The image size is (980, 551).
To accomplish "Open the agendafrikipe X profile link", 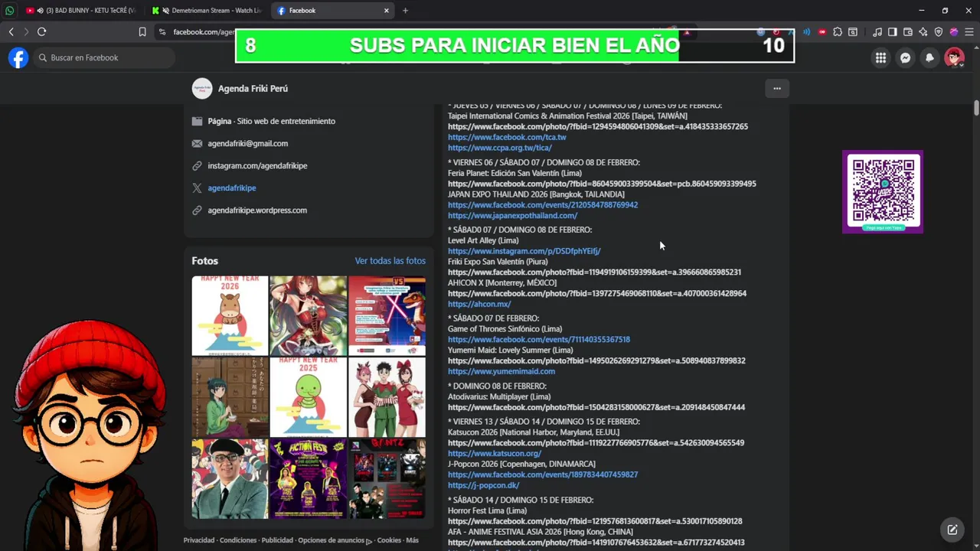I will 232,187.
